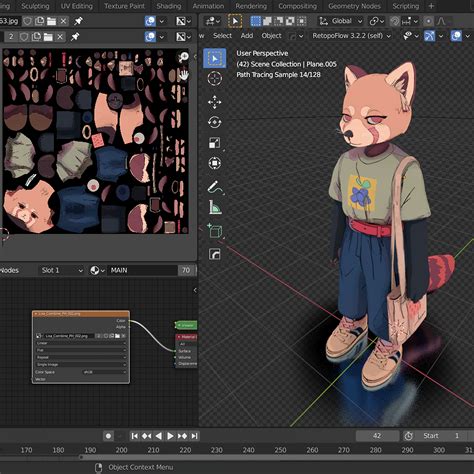Play the animation in reverse
474x474 pixels.
(x=159, y=436)
